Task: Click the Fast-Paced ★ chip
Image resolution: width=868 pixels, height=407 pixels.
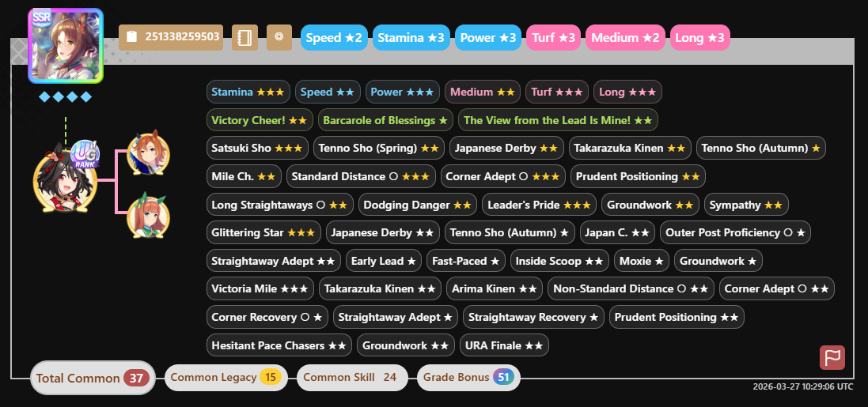Action: pyautogui.click(x=466, y=261)
